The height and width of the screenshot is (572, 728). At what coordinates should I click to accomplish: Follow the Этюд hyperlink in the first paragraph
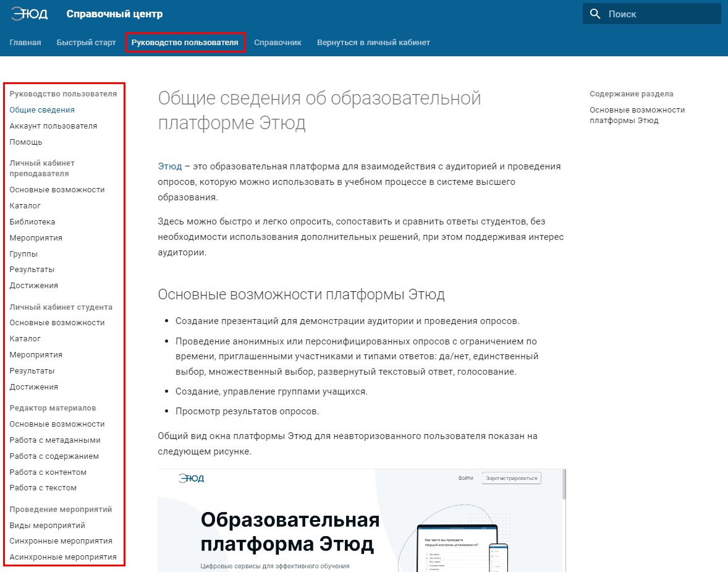[169, 166]
